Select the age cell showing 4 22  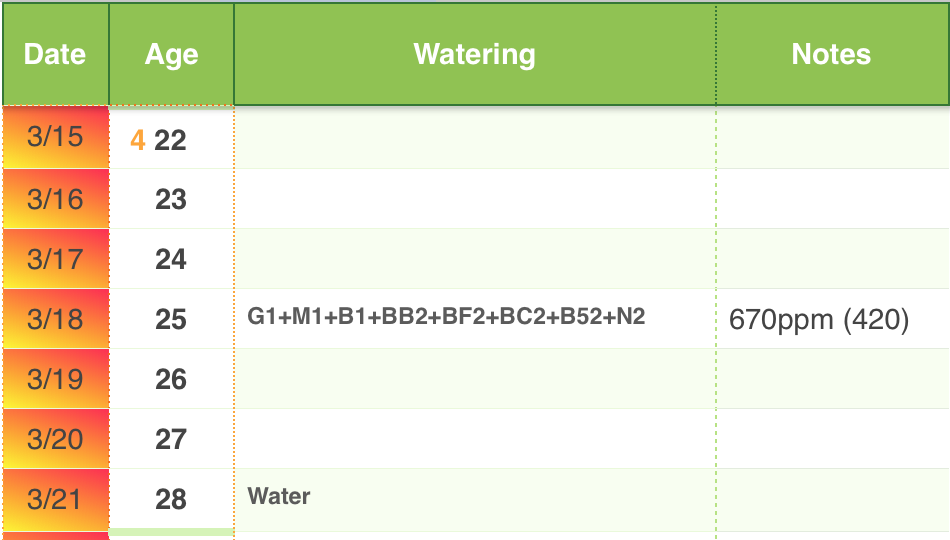click(171, 138)
